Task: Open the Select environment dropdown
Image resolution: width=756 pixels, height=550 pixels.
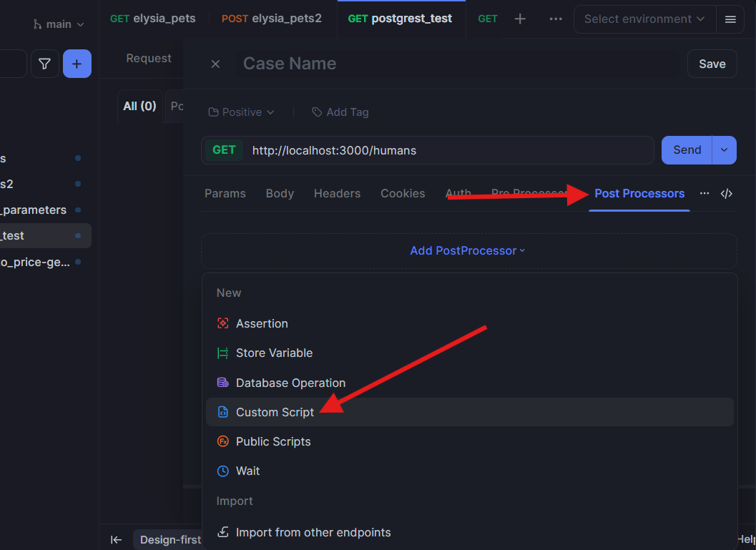Action: [x=643, y=19]
